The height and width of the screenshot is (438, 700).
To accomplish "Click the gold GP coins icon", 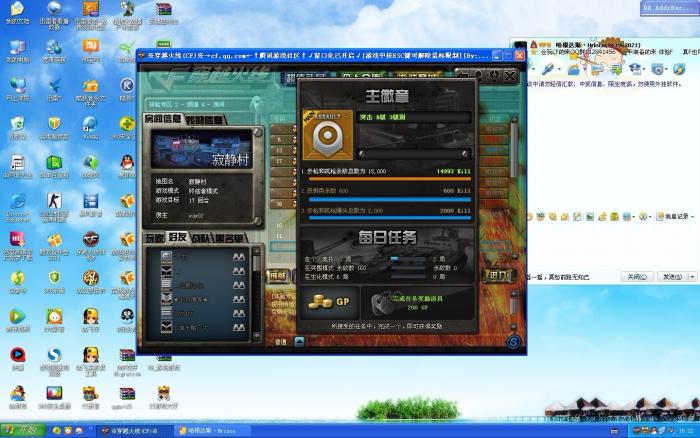I will (x=329, y=302).
